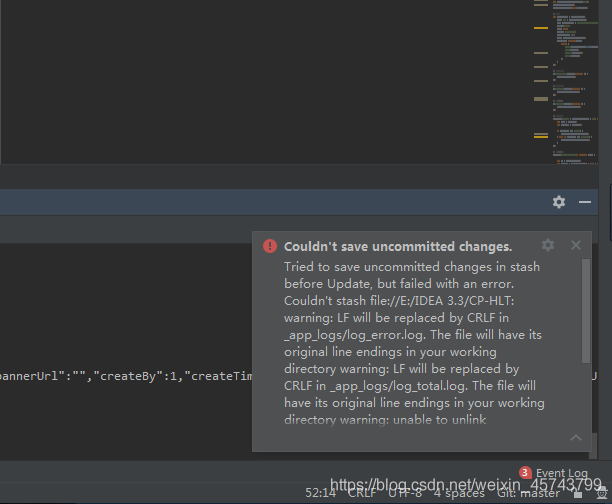Click the console line containing createBy
The height and width of the screenshot is (504, 612).
click(x=126, y=376)
